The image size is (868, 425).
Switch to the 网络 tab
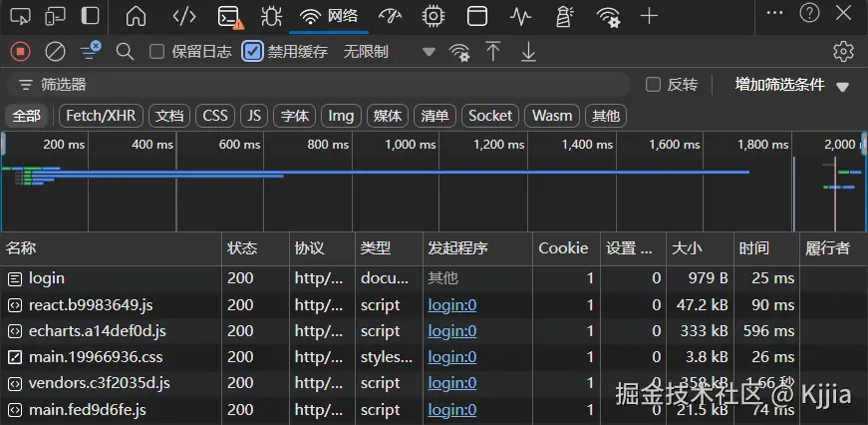(330, 16)
